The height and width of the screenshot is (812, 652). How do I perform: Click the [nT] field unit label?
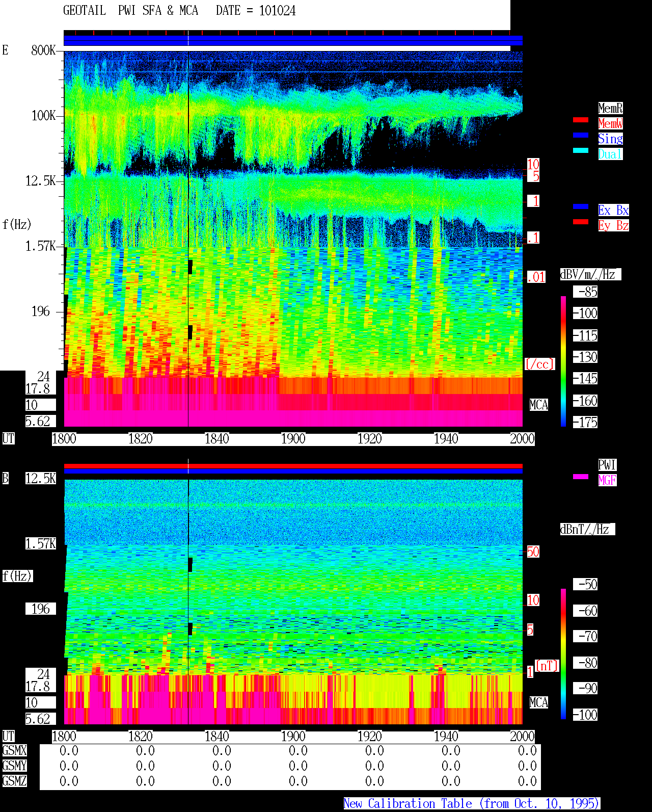coord(547,666)
